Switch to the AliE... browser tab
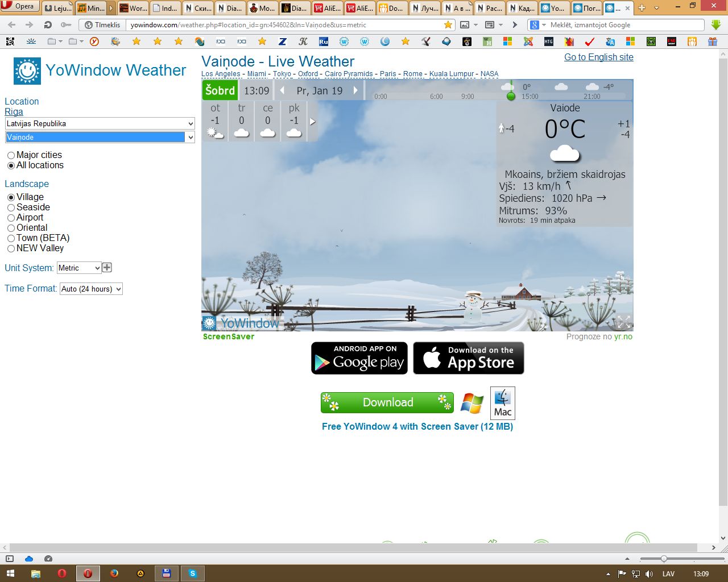Viewport: 728px width, 582px height. (328, 8)
